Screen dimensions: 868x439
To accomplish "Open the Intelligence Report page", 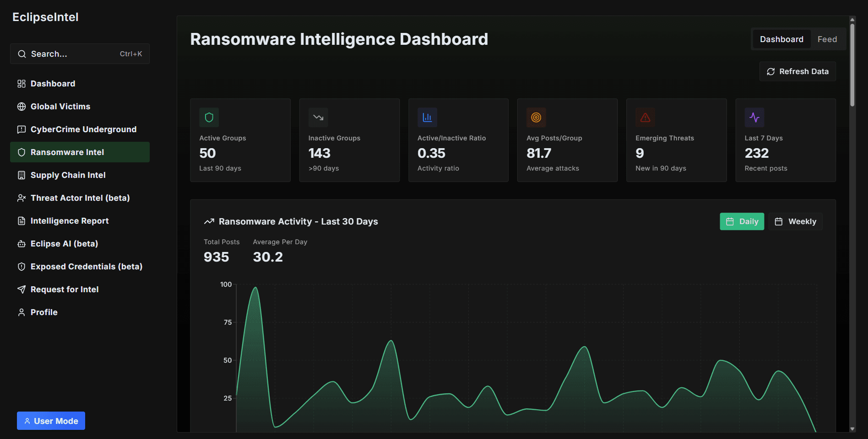I will click(69, 221).
